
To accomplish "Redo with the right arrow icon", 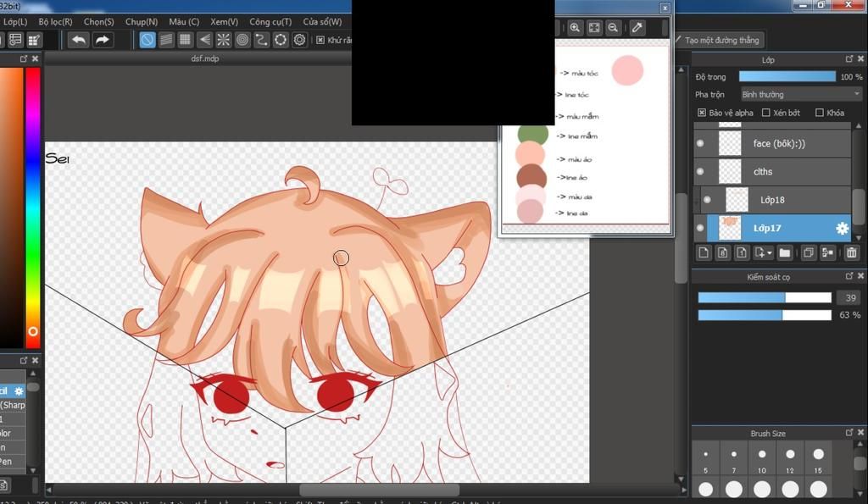I will (x=103, y=40).
